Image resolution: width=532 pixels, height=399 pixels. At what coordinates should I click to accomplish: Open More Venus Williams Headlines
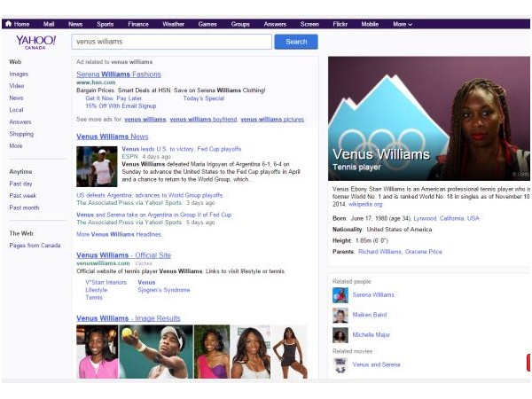point(119,234)
